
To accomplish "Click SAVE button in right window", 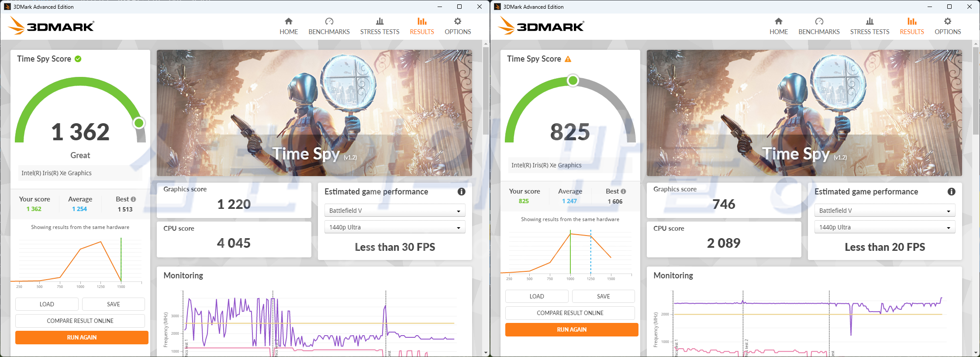I will pyautogui.click(x=604, y=296).
